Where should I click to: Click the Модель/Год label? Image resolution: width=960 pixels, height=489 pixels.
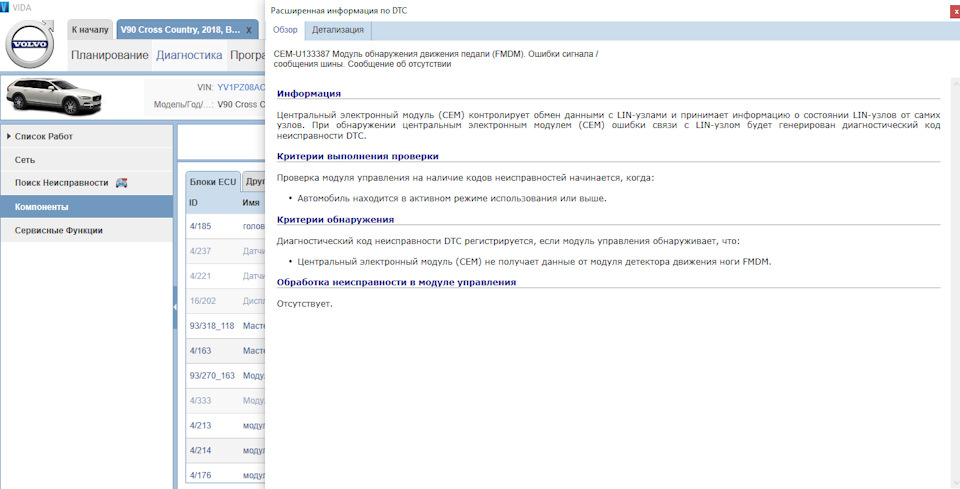coord(183,104)
